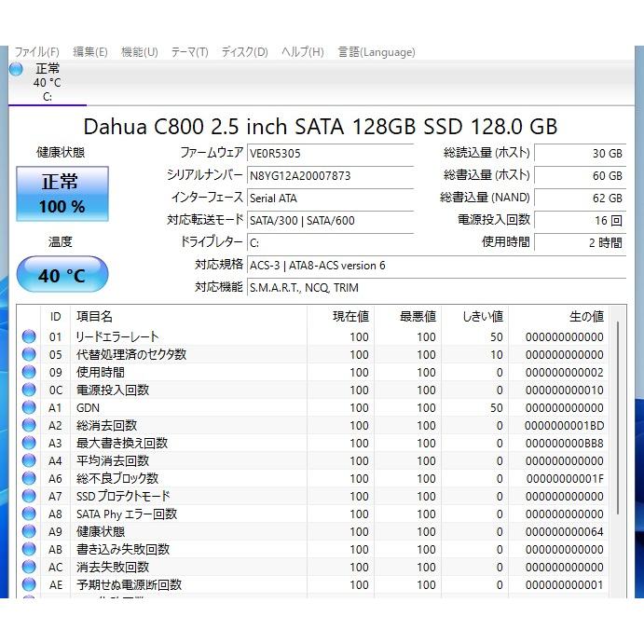This screenshot has height=644, width=644.
Task: Click the firmware field VE0R5305
Action: (330, 154)
